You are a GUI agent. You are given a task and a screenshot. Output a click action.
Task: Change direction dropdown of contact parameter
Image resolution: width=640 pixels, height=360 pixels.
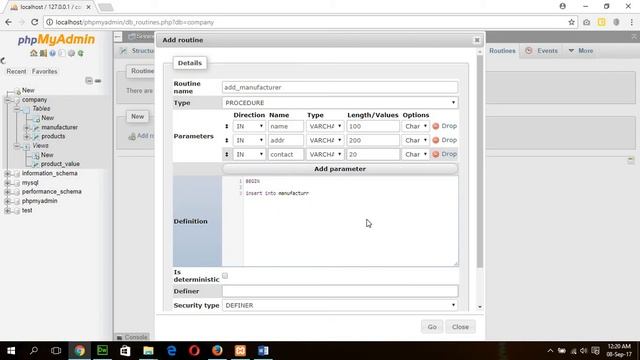click(x=249, y=154)
